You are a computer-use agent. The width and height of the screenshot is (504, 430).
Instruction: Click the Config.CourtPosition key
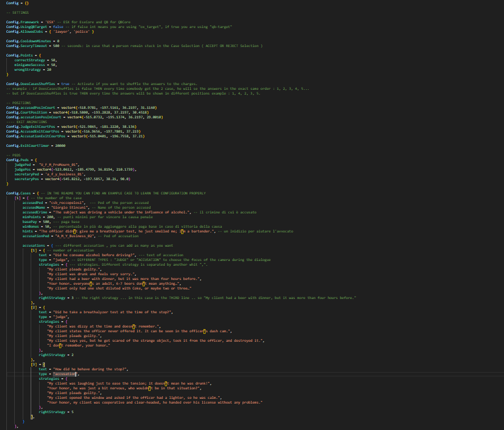[x=26, y=113]
